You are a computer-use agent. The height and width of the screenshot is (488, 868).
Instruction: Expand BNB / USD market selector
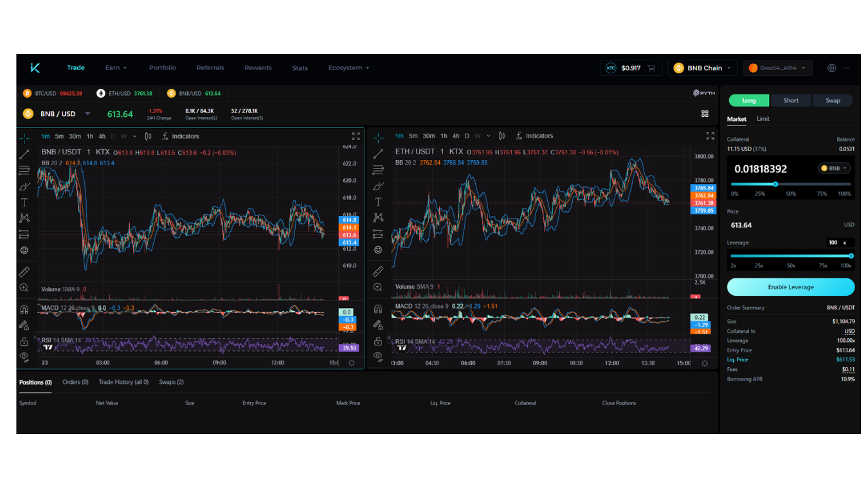point(88,114)
